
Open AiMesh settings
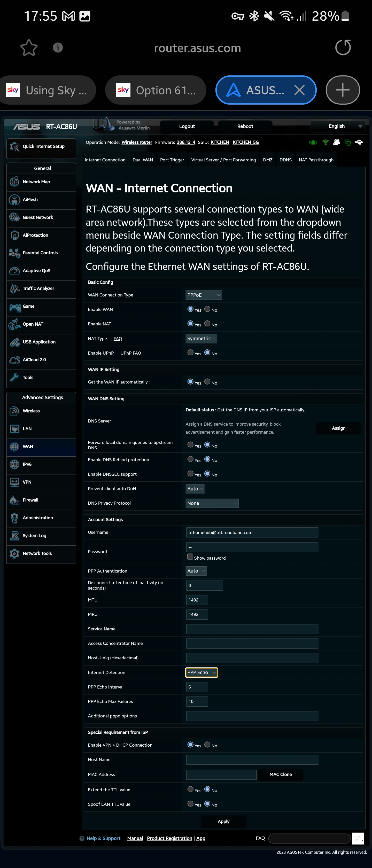41,200
